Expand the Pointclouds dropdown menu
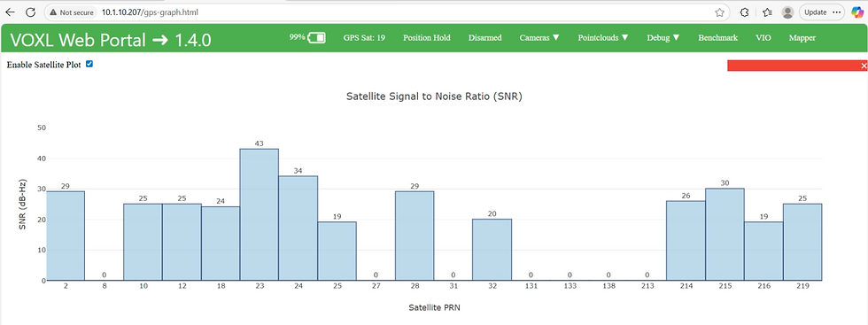This screenshot has height=325, width=868. tap(603, 38)
